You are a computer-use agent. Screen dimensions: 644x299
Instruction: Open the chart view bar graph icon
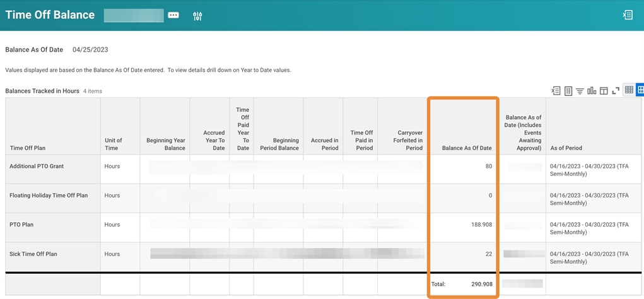(592, 91)
